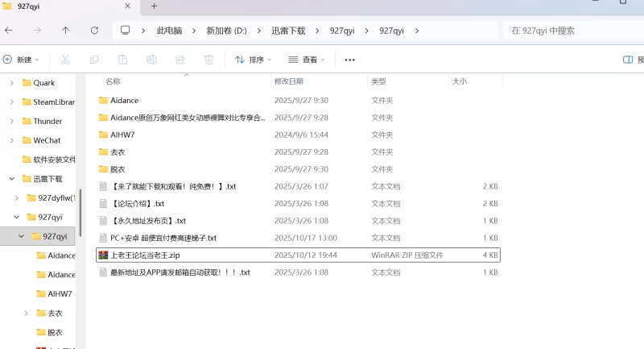
Task: Click the Copy icon in toolbar
Action: coord(94,60)
